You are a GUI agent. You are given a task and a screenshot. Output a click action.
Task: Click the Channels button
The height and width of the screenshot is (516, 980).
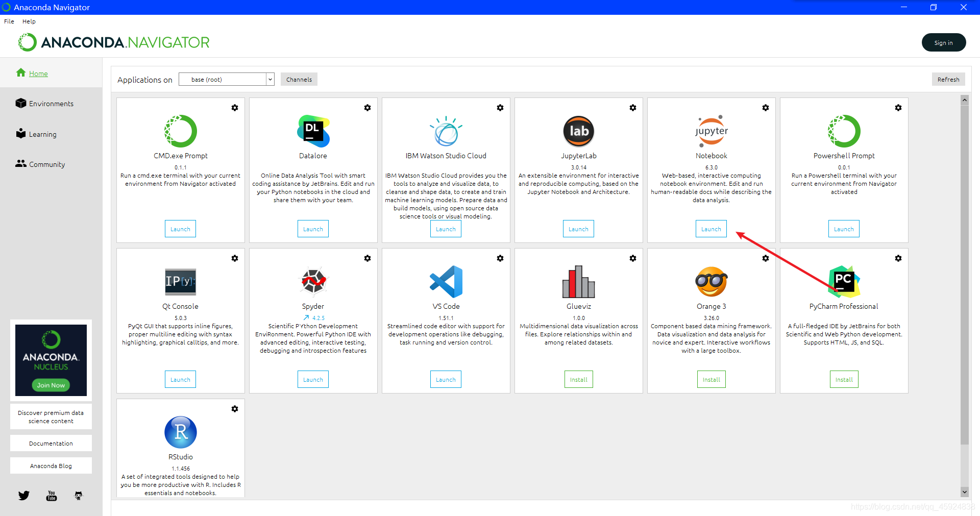[x=299, y=79]
